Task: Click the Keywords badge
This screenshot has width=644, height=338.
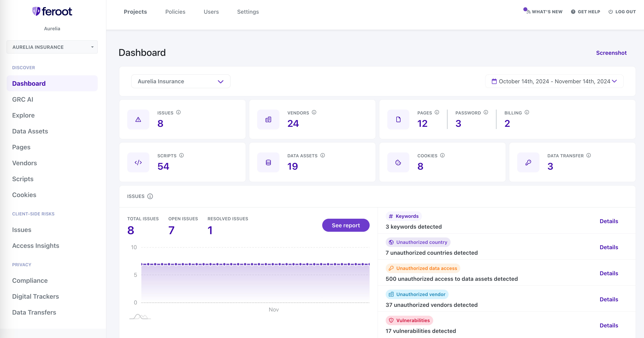Action: point(404,216)
